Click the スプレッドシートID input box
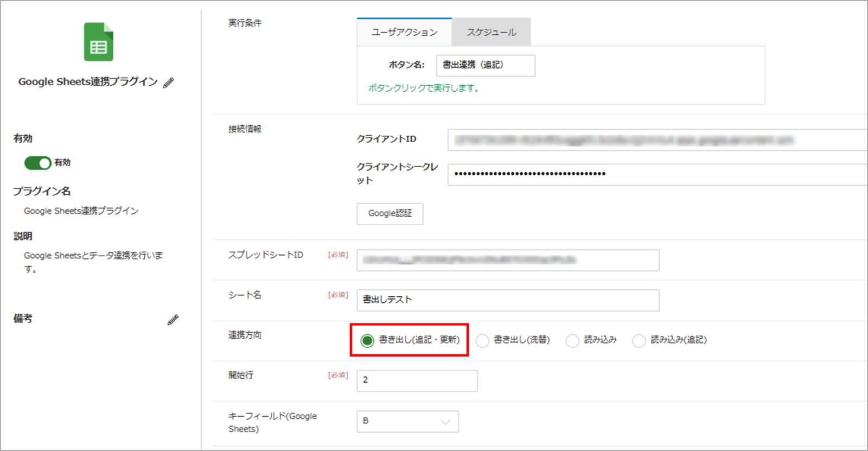This screenshot has width=868, height=451. click(x=508, y=260)
